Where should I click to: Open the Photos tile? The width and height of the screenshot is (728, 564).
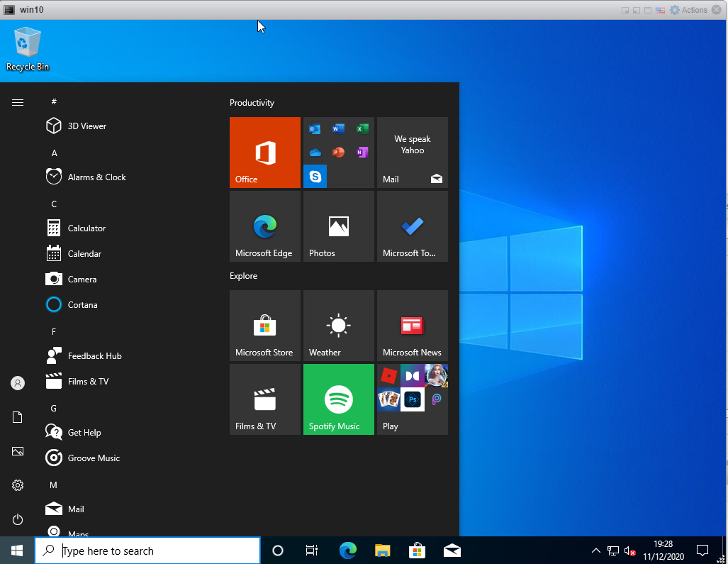[x=338, y=226]
